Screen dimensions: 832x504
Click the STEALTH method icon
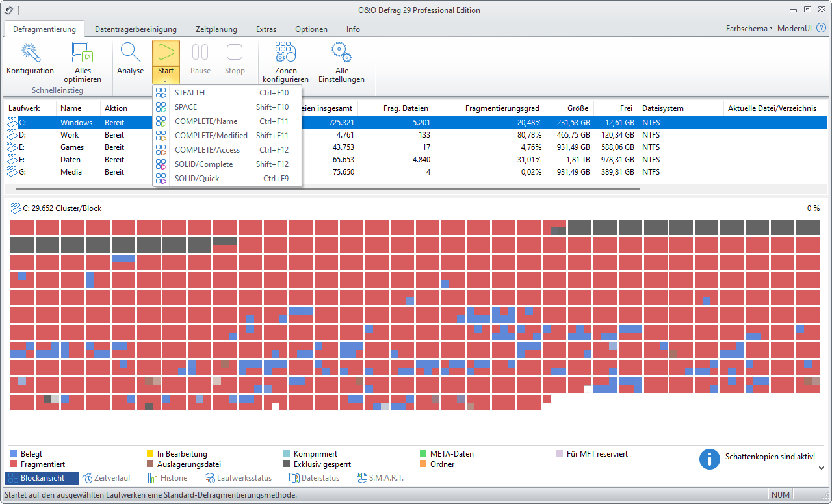(161, 93)
